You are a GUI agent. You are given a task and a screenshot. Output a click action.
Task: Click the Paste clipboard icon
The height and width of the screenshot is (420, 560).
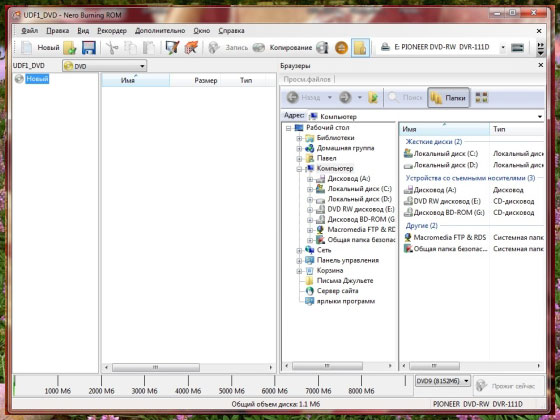click(149, 48)
